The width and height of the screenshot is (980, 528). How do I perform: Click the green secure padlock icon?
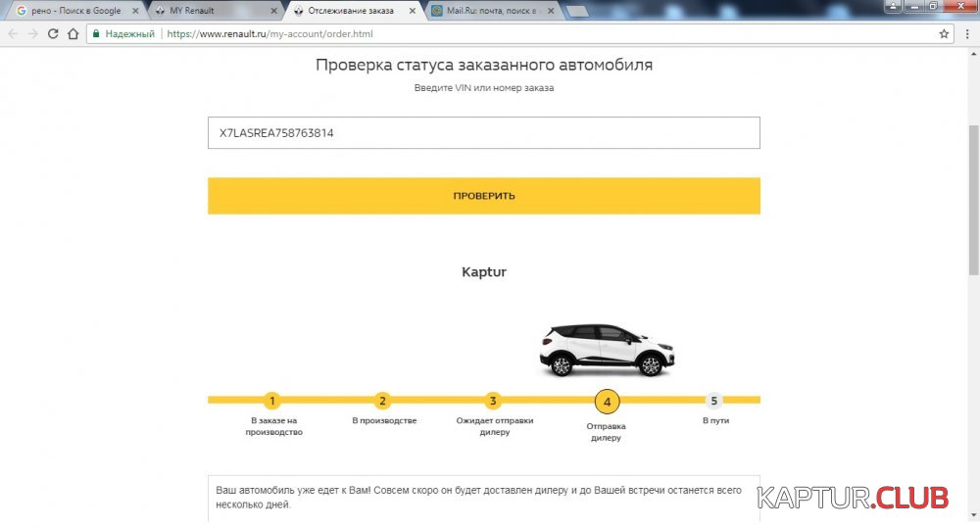[96, 33]
